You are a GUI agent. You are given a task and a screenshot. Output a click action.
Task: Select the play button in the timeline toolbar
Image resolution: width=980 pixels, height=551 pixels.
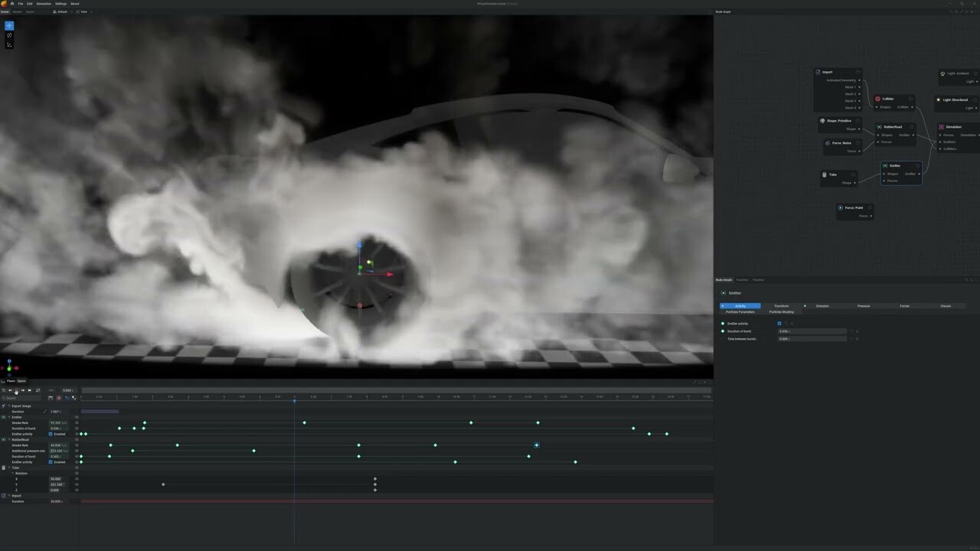coord(16,390)
